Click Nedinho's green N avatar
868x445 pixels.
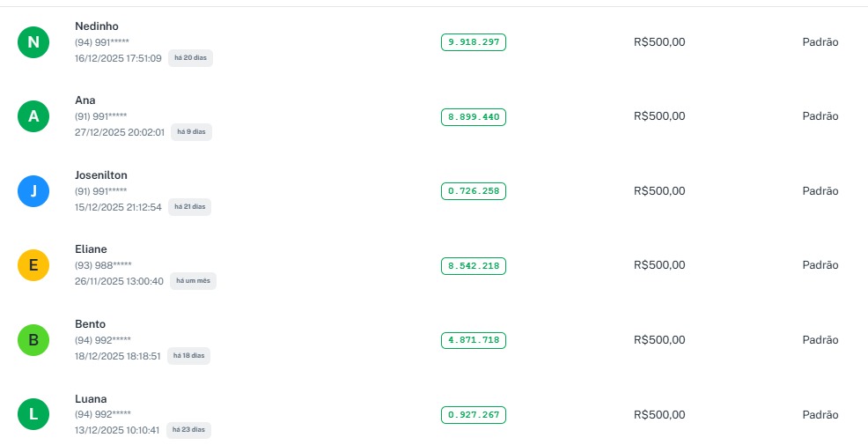[x=33, y=42]
